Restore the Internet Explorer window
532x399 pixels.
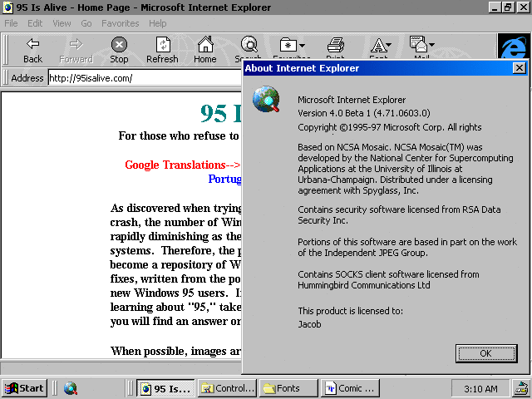click(508, 7)
